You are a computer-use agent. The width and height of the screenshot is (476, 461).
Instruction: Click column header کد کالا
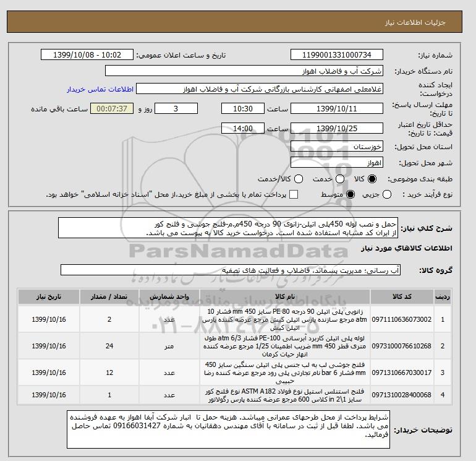tap(402, 296)
